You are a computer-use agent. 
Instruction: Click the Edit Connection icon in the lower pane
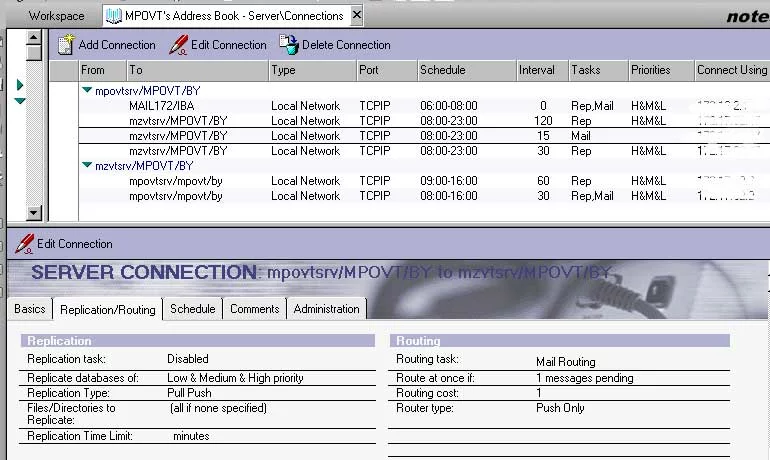pos(24,243)
